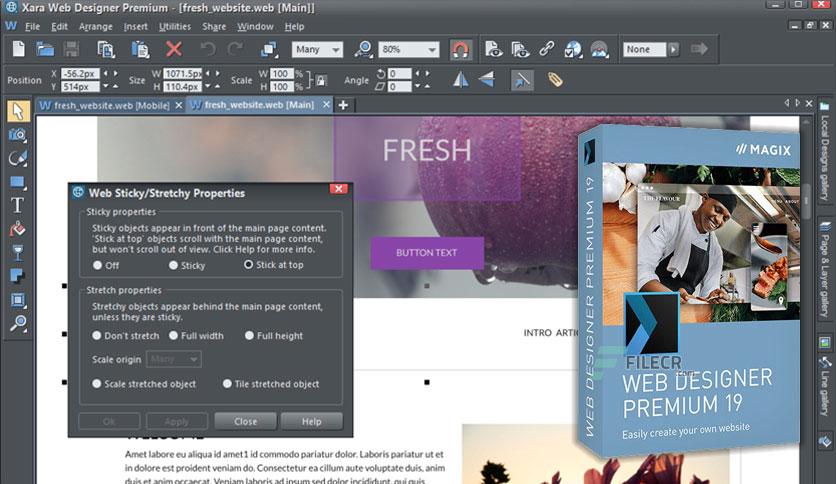The height and width of the screenshot is (484, 836).
Task: Click the link chain toolbar icon
Action: point(546,48)
